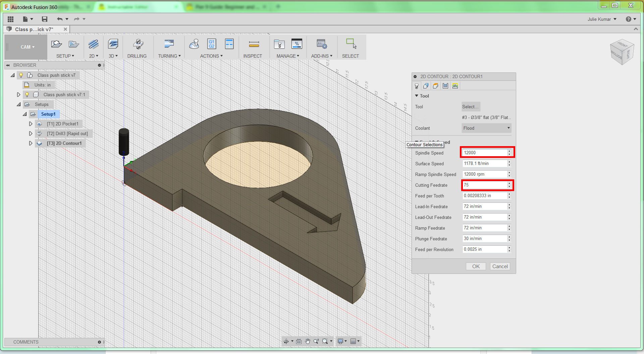Select the Pan hand tool
Image resolution: width=644 pixels, height=354 pixels.
click(x=308, y=341)
